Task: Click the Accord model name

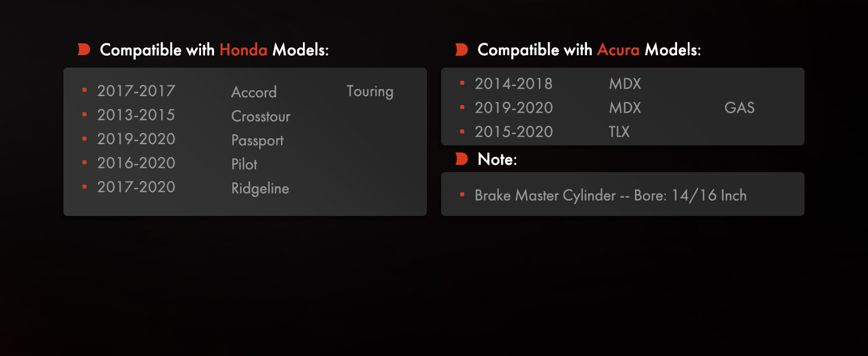Action: click(x=254, y=92)
